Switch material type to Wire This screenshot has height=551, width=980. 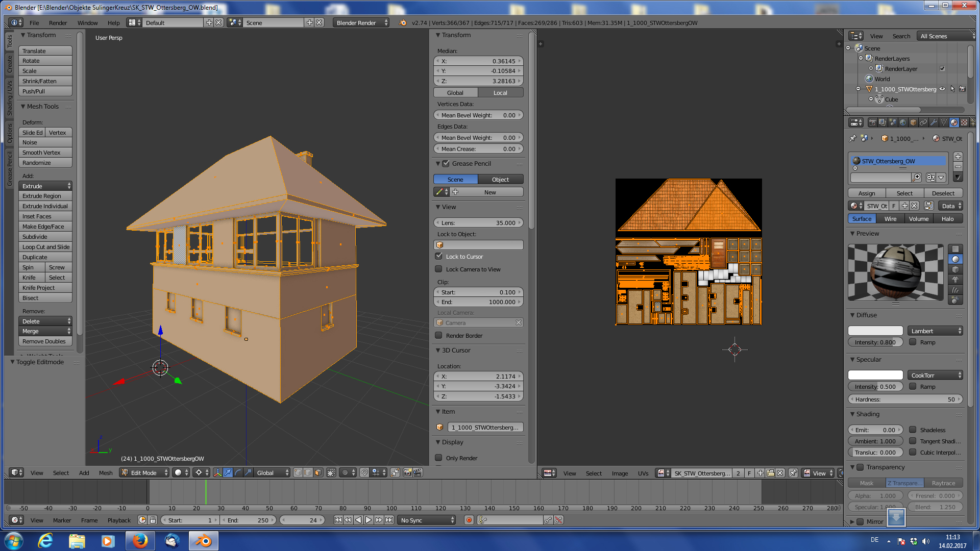tap(890, 218)
